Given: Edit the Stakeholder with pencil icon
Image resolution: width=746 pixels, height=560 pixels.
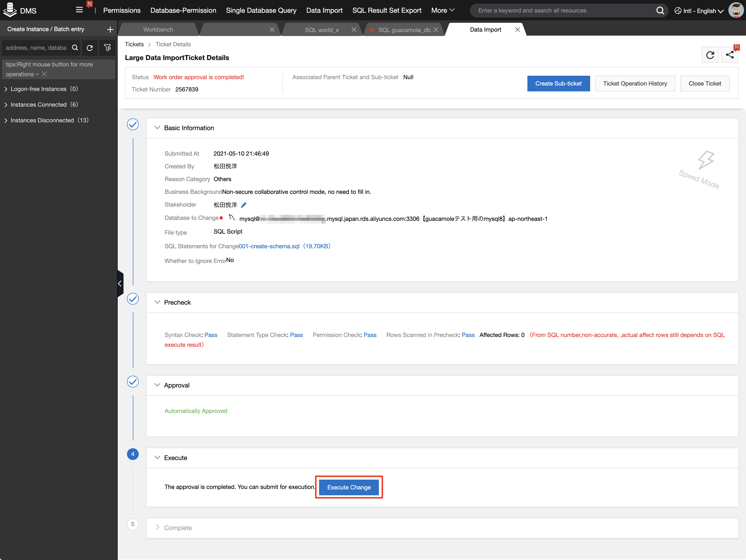Looking at the screenshot, I should pyautogui.click(x=244, y=205).
